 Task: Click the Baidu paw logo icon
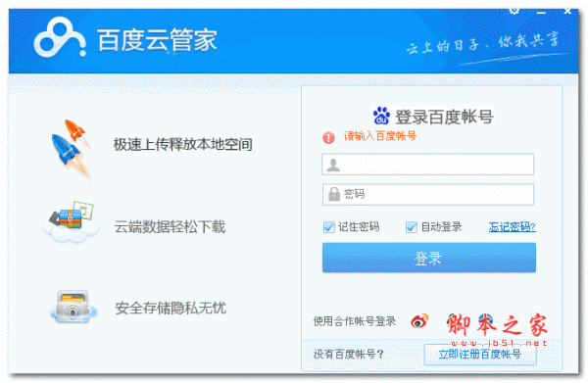tap(382, 116)
